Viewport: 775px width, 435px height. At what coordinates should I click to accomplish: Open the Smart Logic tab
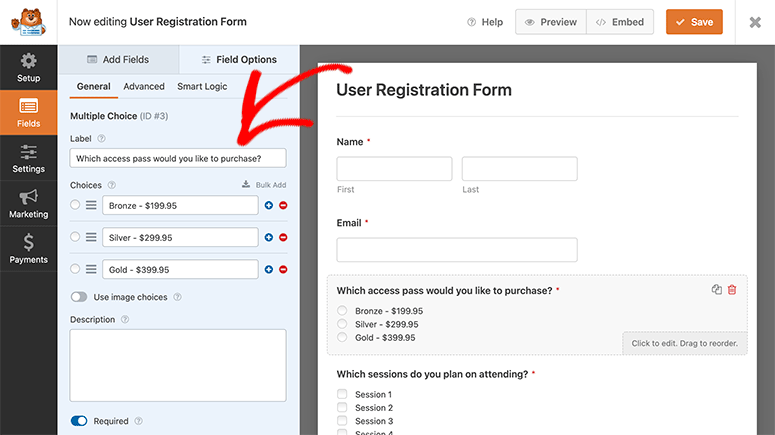[x=202, y=87]
